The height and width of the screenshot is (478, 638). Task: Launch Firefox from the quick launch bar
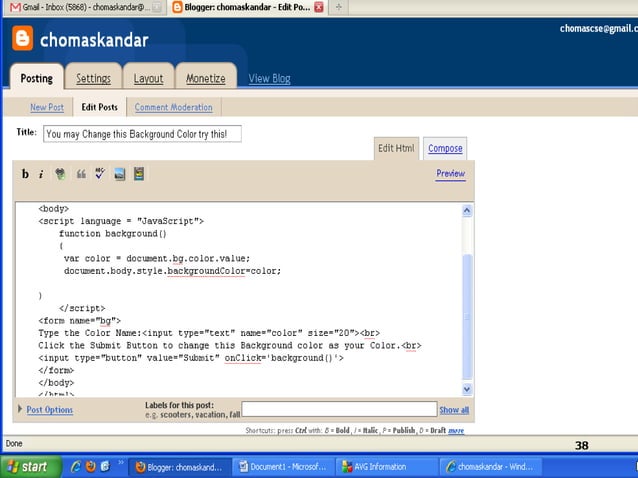(x=91, y=466)
